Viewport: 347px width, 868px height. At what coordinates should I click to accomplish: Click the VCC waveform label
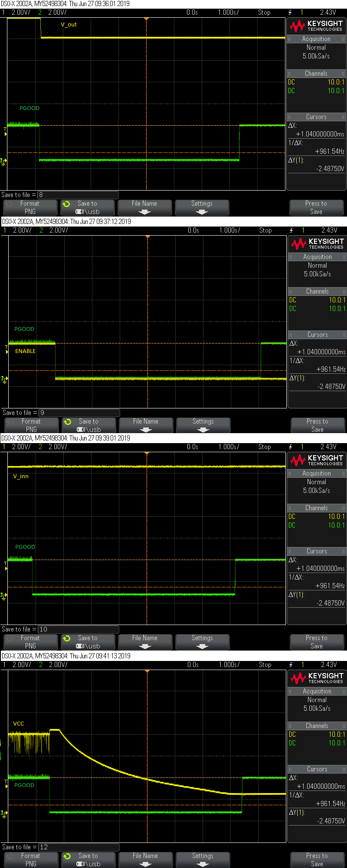click(x=19, y=724)
